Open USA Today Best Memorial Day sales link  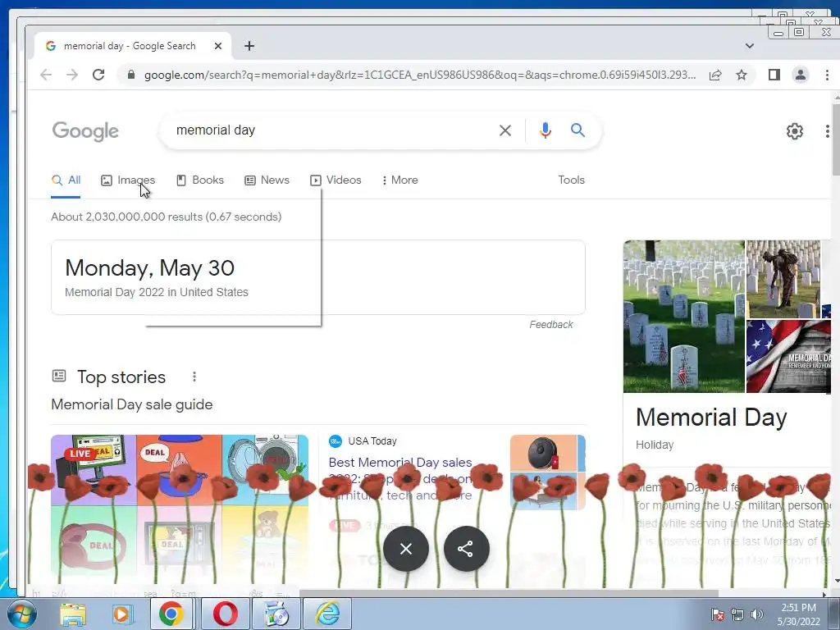click(400, 478)
